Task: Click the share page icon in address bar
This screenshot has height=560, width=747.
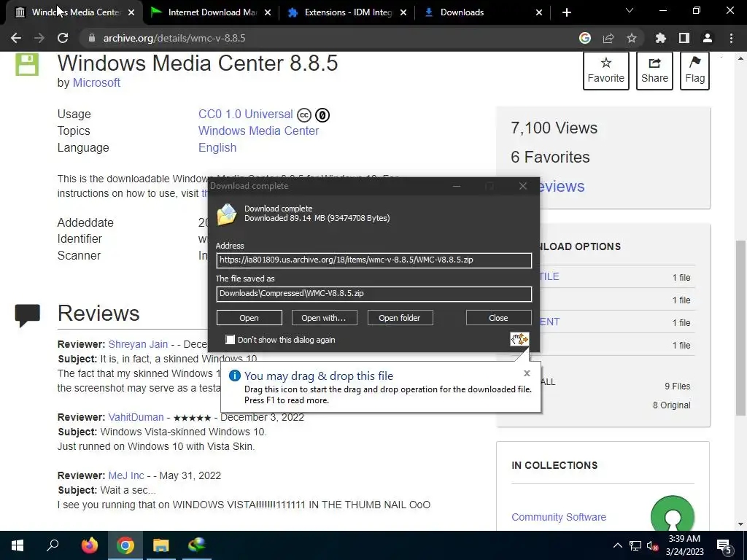Action: [x=608, y=38]
